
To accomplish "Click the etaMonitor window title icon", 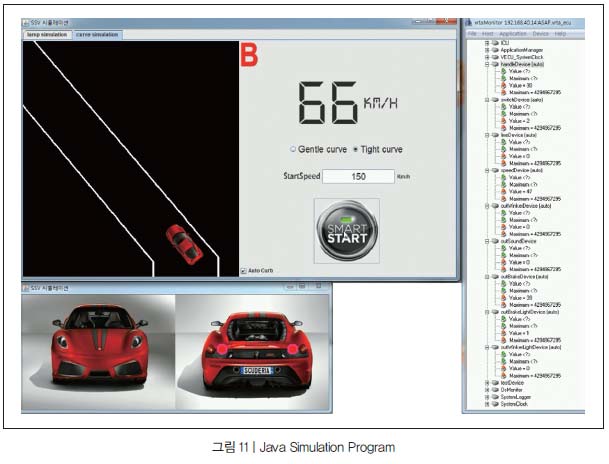I will (x=469, y=23).
